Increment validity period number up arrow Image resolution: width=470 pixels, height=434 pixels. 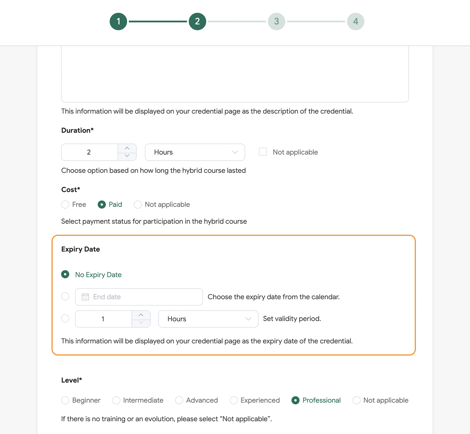[x=141, y=315]
